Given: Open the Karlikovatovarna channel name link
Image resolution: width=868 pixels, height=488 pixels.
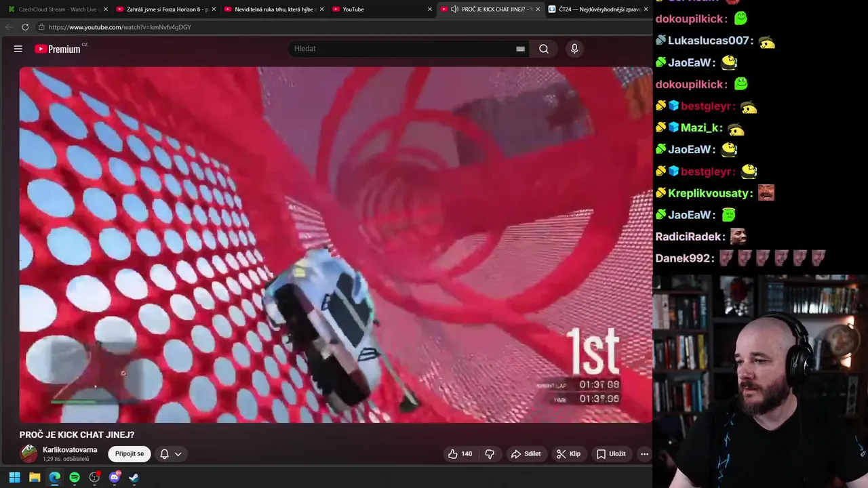Looking at the screenshot, I should point(70,450).
